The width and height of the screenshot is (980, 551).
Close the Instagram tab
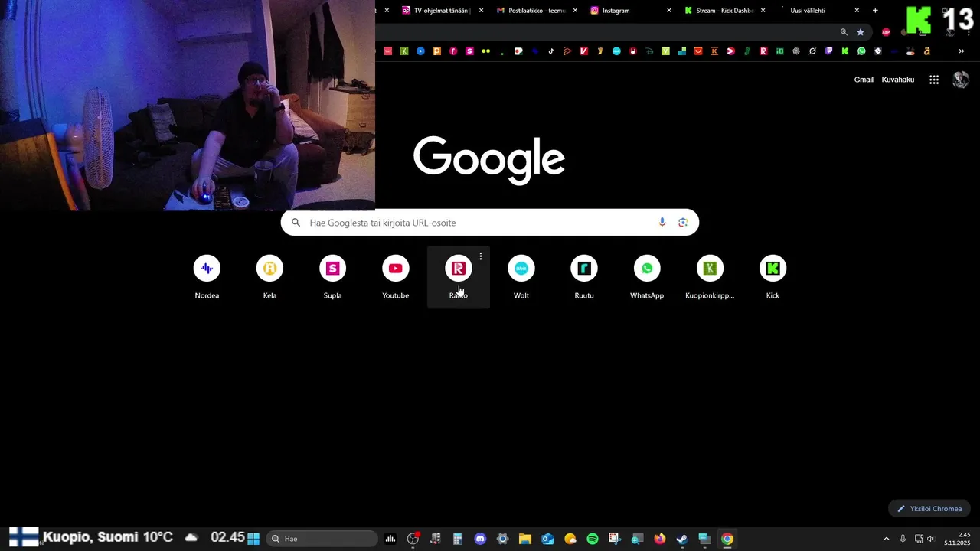coord(669,11)
